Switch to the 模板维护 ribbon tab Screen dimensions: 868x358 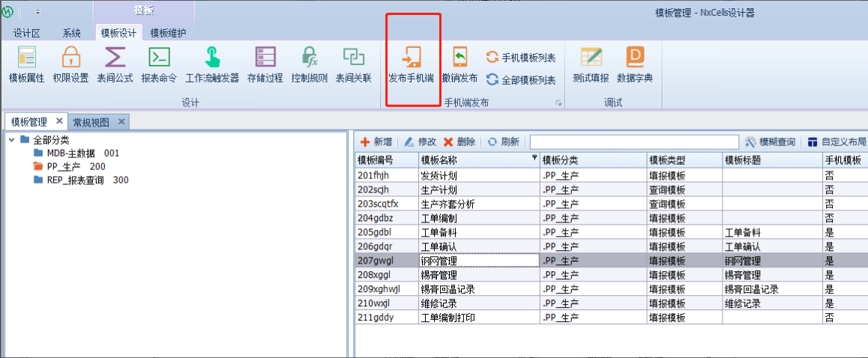click(x=168, y=33)
